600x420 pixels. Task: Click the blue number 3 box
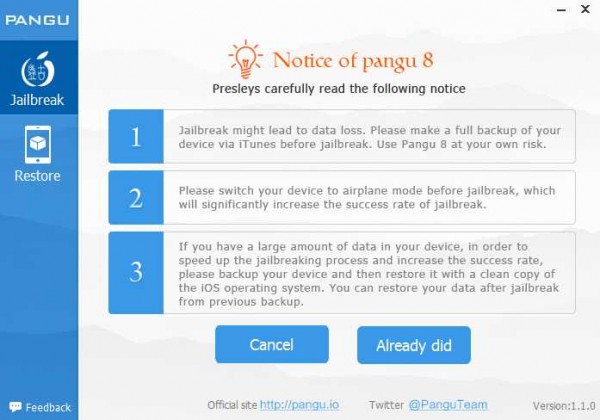(x=136, y=273)
